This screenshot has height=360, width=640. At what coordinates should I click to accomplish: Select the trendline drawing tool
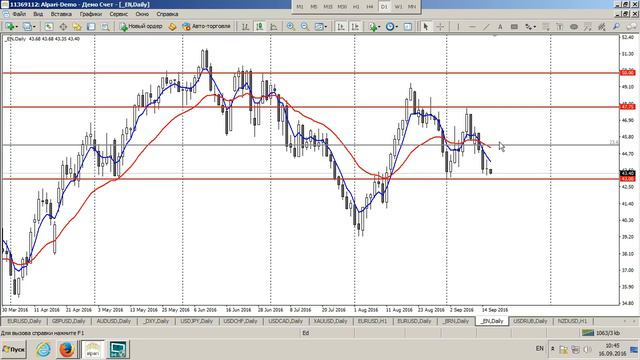click(486, 27)
